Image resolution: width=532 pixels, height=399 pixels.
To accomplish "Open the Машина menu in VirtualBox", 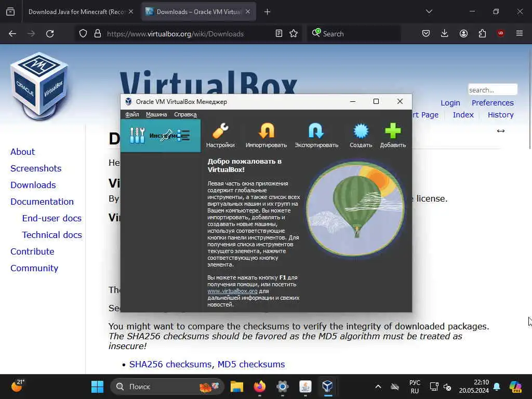I will 156,114.
